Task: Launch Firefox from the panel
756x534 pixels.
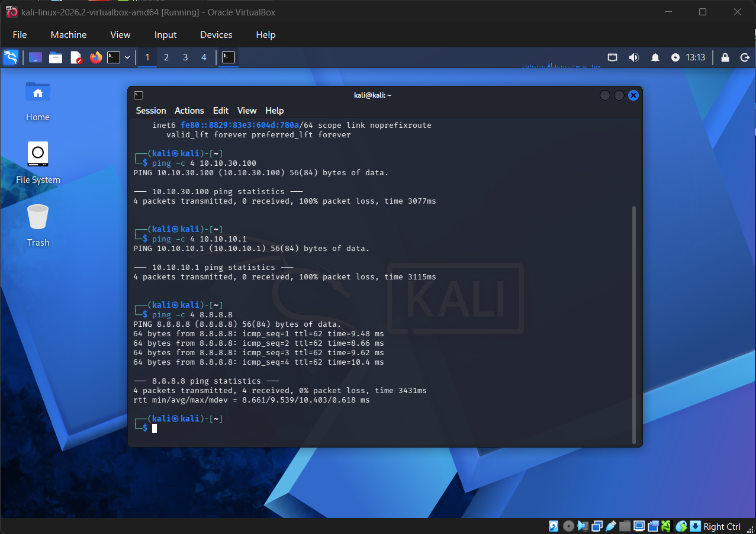Action: pyautogui.click(x=96, y=57)
